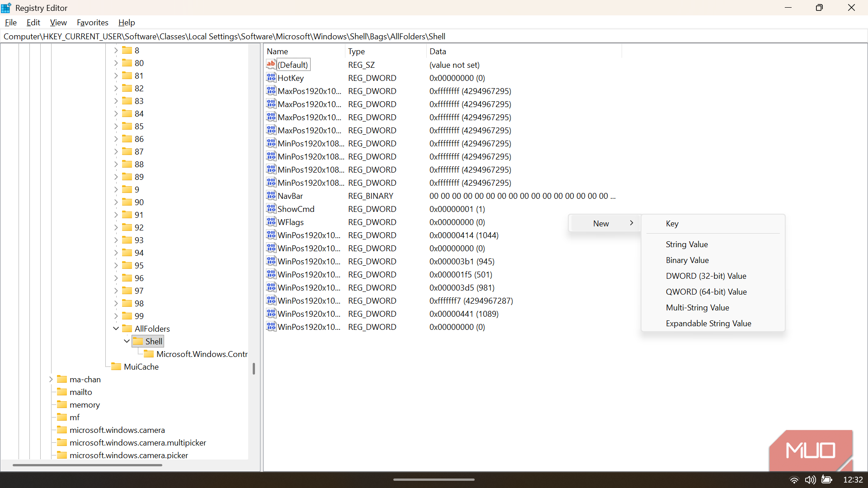
Task: Click the icon of value with data 0x000003b1
Action: 271,261
